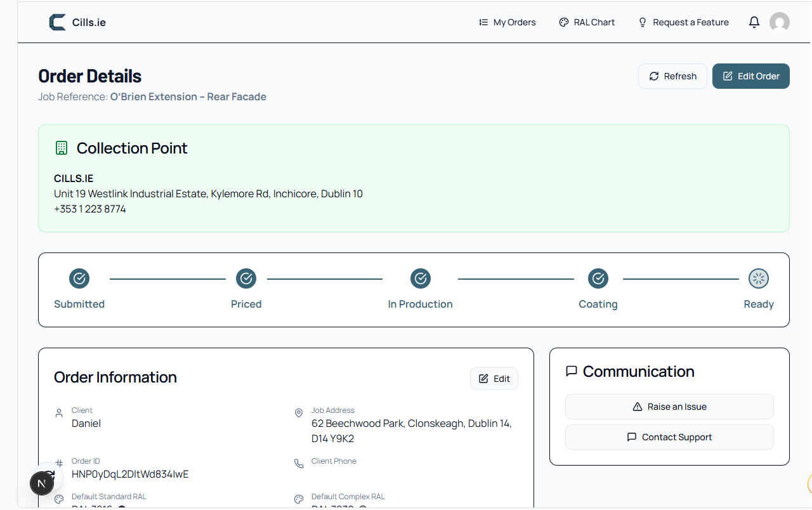The height and width of the screenshot is (510, 812).
Task: Open notifications bell icon
Action: (x=754, y=22)
